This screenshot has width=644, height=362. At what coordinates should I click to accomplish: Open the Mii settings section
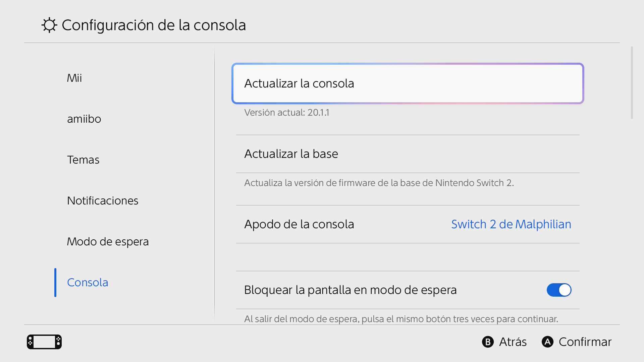(x=74, y=78)
